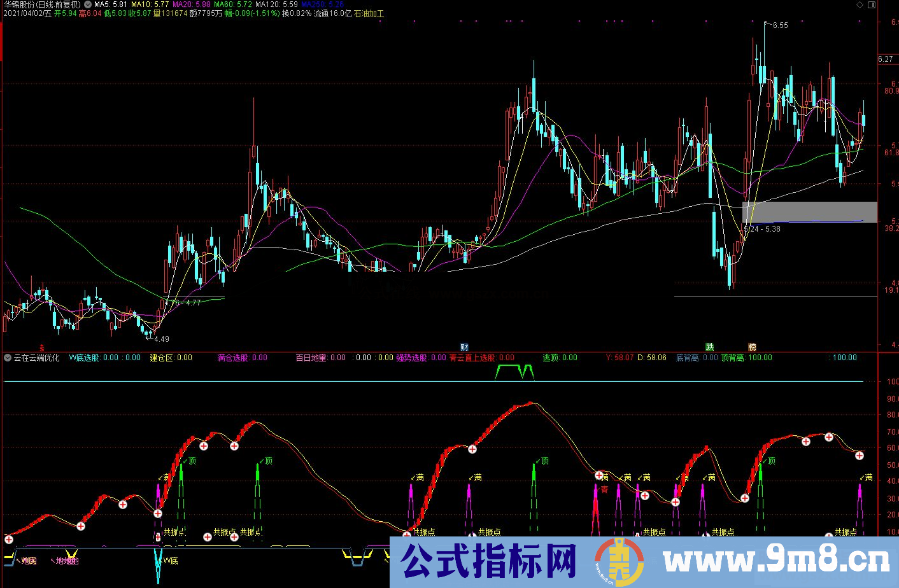Open the 云在云端优化 indicator dropdown arrow
Viewport: 899px width, 588px height.
pyautogui.click(x=8, y=358)
